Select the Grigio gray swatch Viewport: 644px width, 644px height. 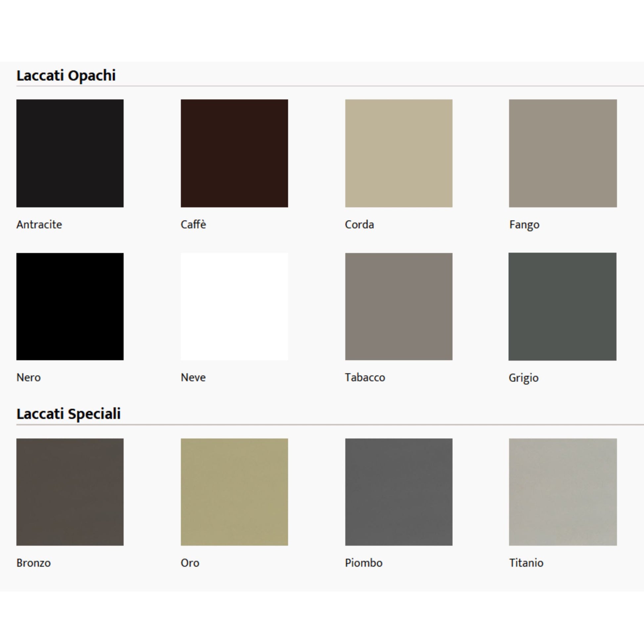[562, 306]
